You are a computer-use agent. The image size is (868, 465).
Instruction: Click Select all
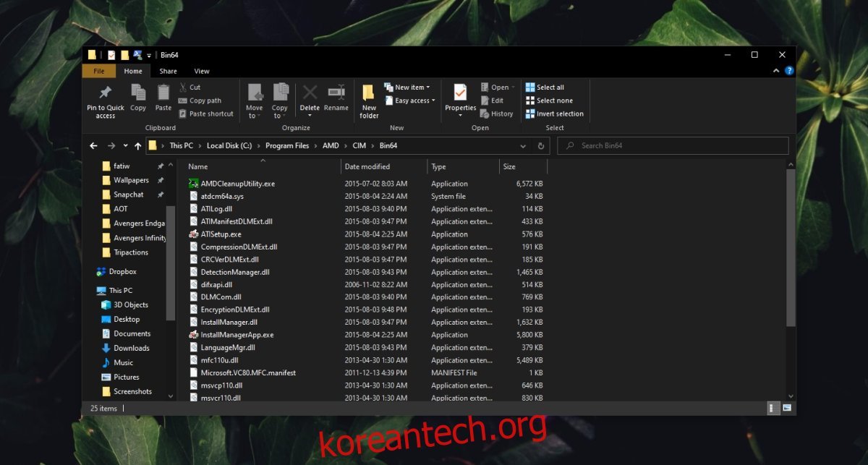(545, 88)
